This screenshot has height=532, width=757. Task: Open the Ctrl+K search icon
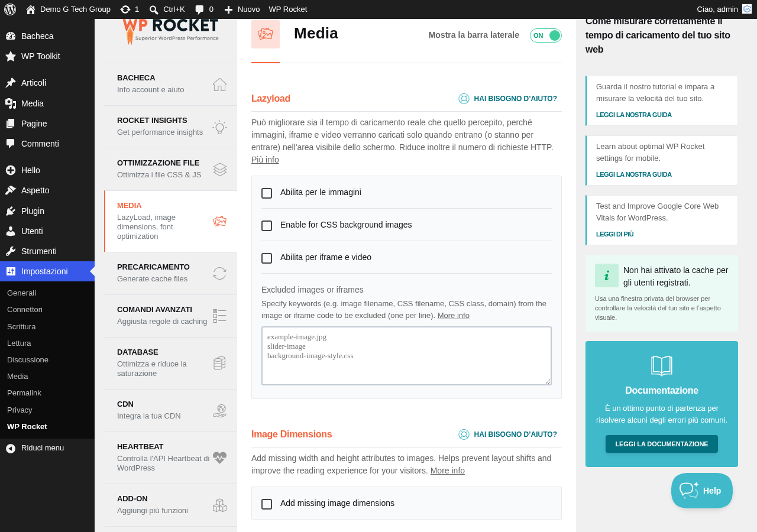click(154, 9)
